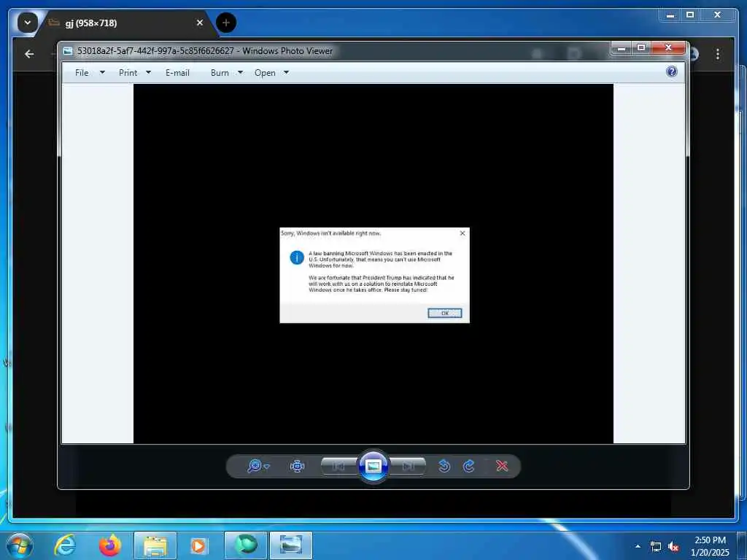Open the Open menu in Photo Viewer
747x560 pixels.
tap(265, 72)
